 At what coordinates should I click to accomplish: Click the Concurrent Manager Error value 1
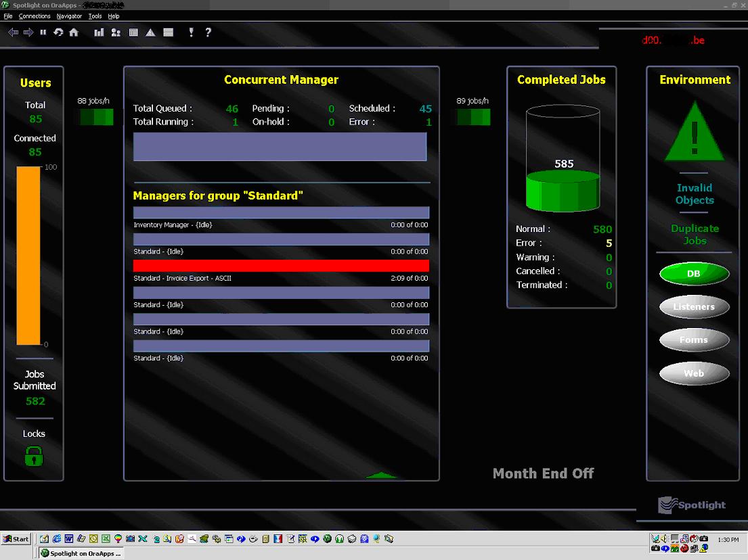428,122
